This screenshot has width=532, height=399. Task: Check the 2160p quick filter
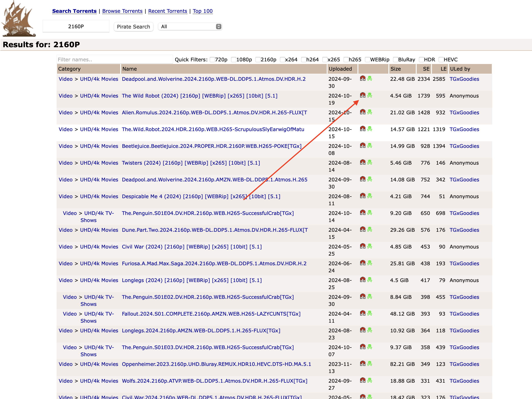(x=258, y=60)
